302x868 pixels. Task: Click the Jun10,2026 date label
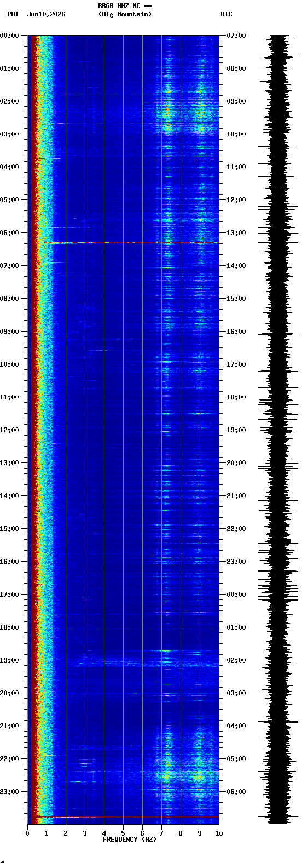click(x=46, y=14)
